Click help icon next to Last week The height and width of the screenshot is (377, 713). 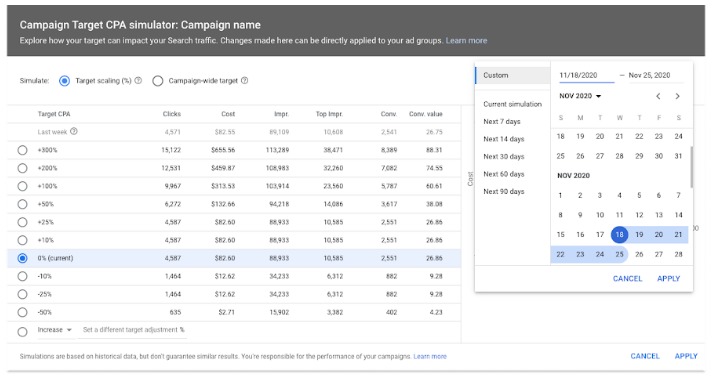pyautogui.click(x=74, y=131)
